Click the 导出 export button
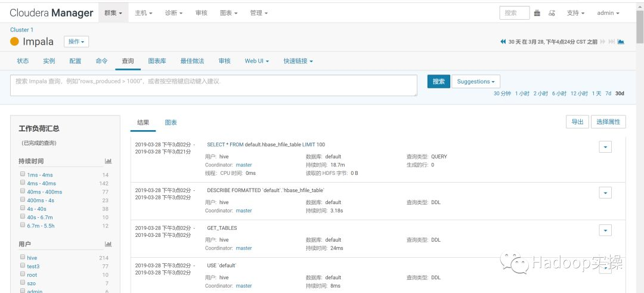The image size is (644, 293). pos(577,122)
